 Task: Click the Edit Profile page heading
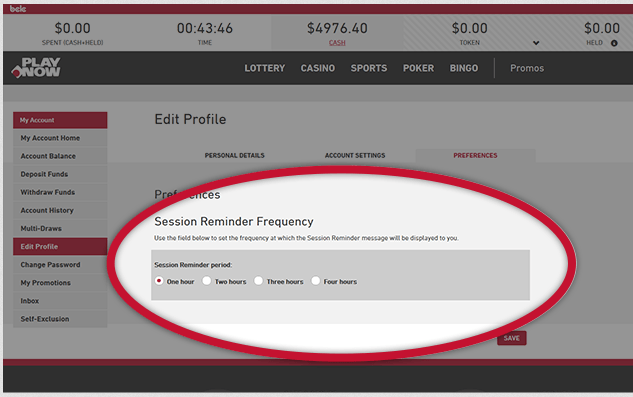pos(190,119)
